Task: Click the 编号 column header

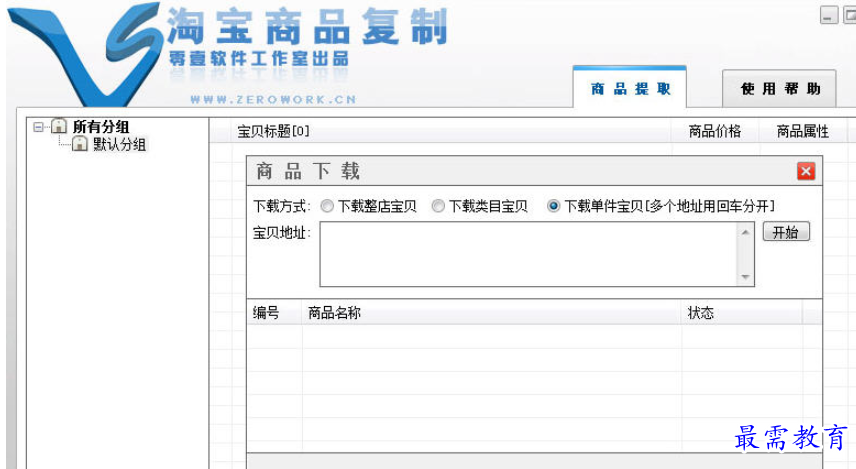Action: pyautogui.click(x=274, y=313)
